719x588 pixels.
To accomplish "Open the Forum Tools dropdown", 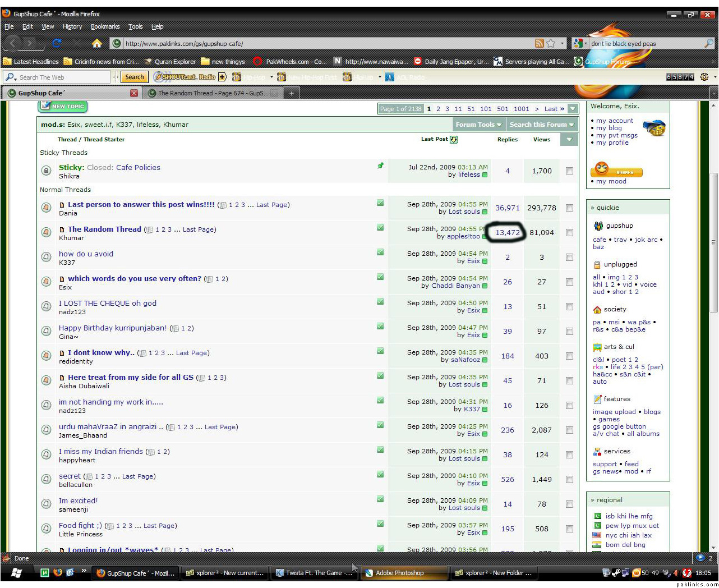I will tap(478, 125).
